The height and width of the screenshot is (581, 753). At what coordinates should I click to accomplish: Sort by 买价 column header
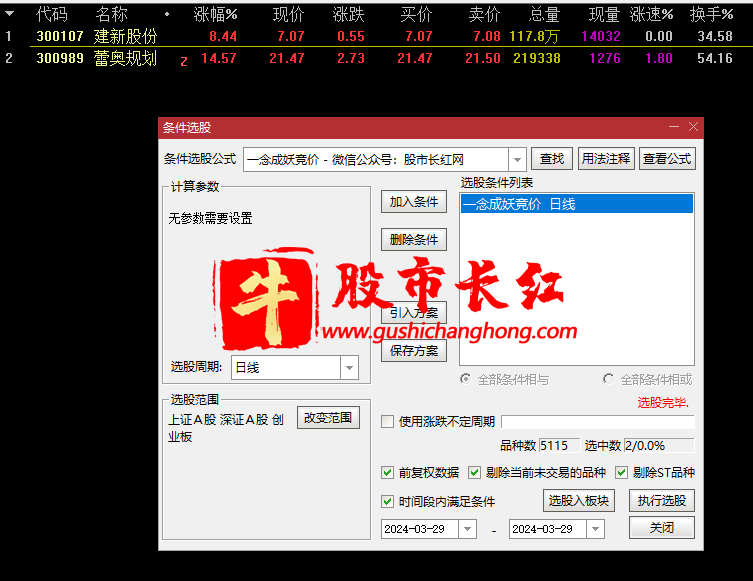coord(416,14)
